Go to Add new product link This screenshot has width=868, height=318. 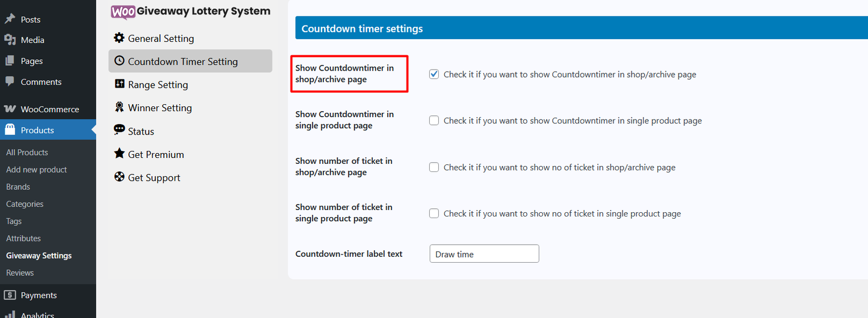click(36, 170)
